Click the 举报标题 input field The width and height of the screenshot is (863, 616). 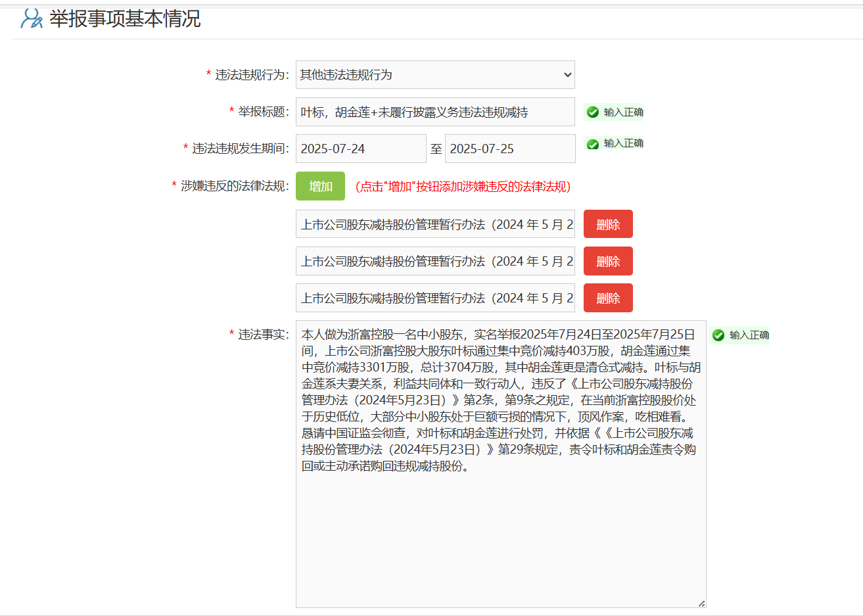click(435, 112)
